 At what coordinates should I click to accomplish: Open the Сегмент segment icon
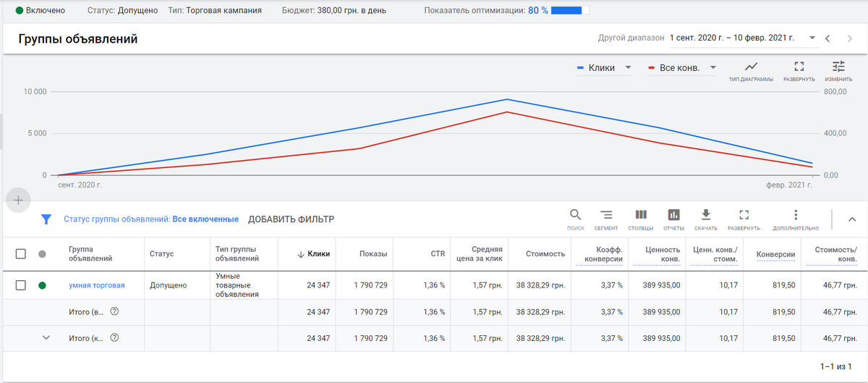point(606,215)
